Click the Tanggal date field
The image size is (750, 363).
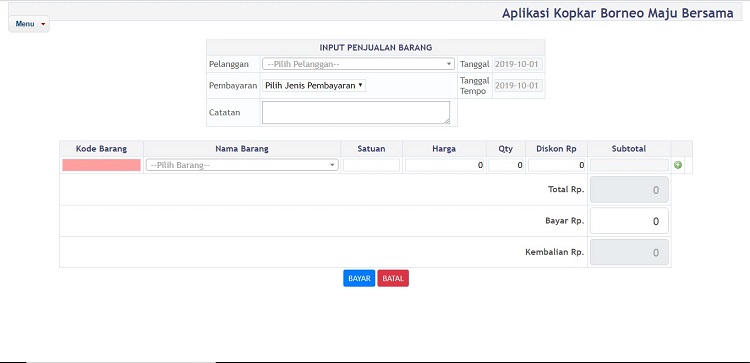coord(518,64)
